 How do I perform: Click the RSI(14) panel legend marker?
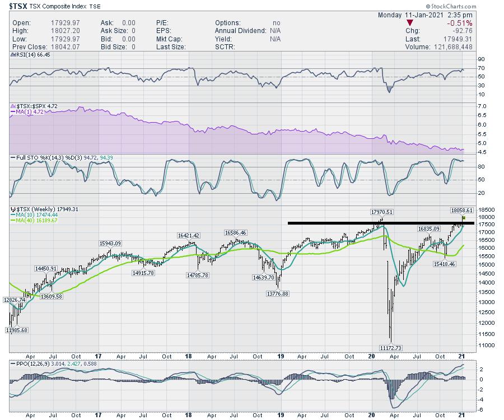tap(12, 55)
